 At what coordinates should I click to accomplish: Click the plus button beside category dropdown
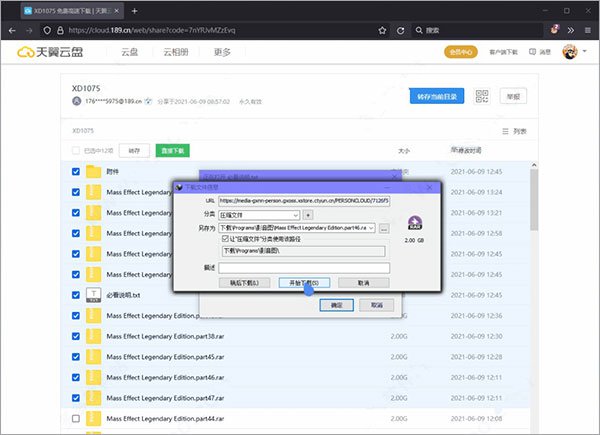click(308, 214)
